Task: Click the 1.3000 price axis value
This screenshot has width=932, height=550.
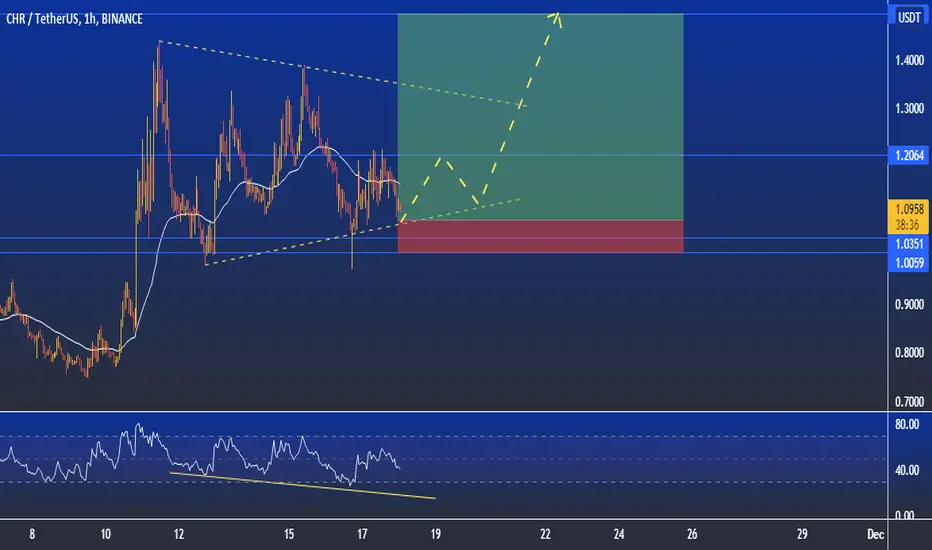Action: [x=909, y=109]
